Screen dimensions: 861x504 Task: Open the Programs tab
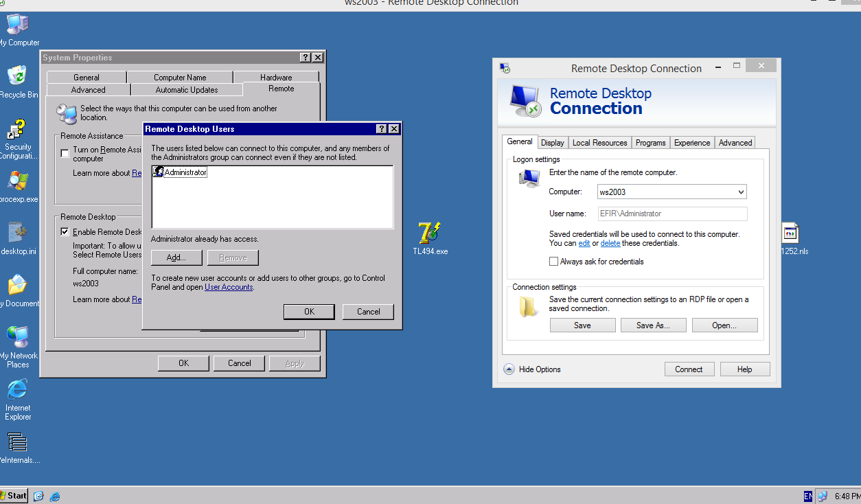650,143
